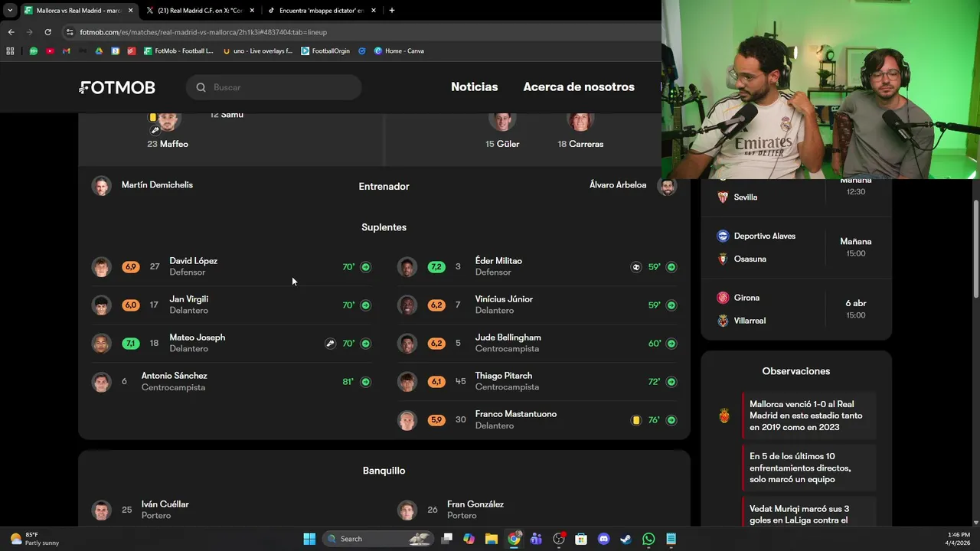This screenshot has height=551, width=980.
Task: Open the Gmail bookmark
Action: (66, 51)
